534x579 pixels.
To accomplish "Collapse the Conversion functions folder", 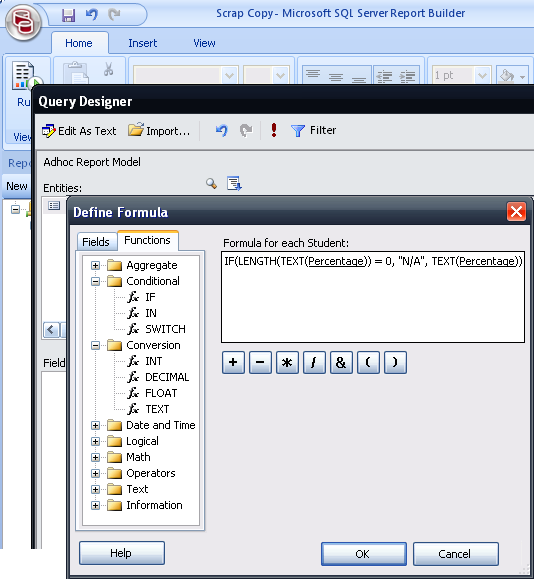I will pos(95,346).
